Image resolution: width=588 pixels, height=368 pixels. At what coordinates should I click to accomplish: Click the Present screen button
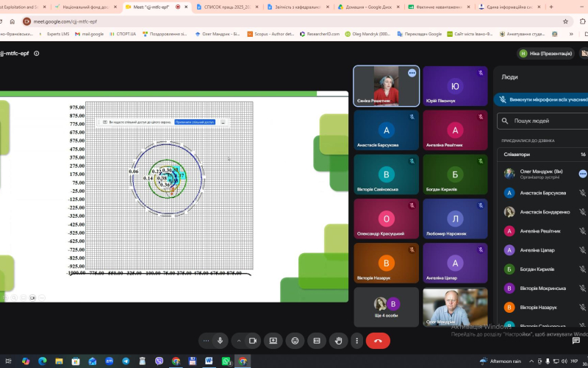273,341
